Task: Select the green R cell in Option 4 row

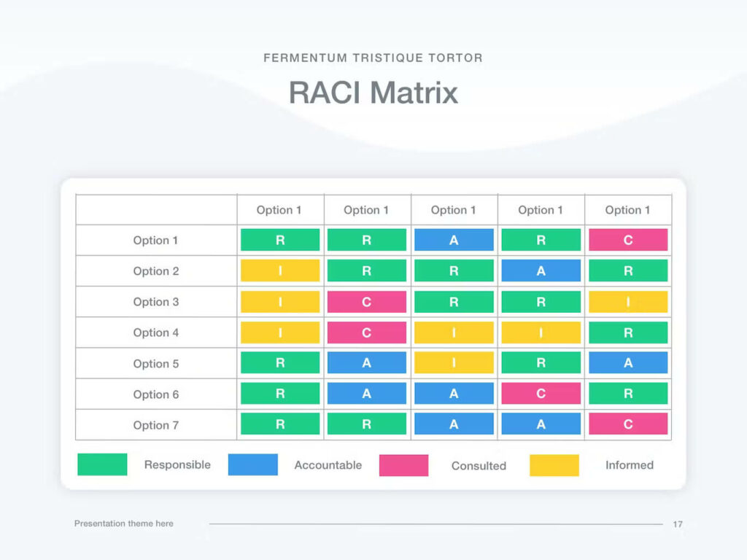Action: [627, 332]
